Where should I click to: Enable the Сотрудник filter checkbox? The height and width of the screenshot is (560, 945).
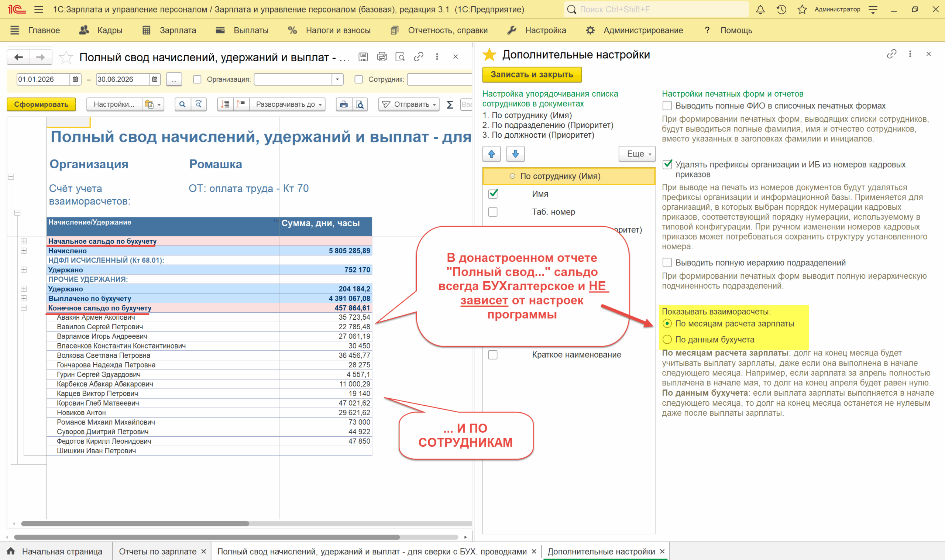pyautogui.click(x=358, y=79)
